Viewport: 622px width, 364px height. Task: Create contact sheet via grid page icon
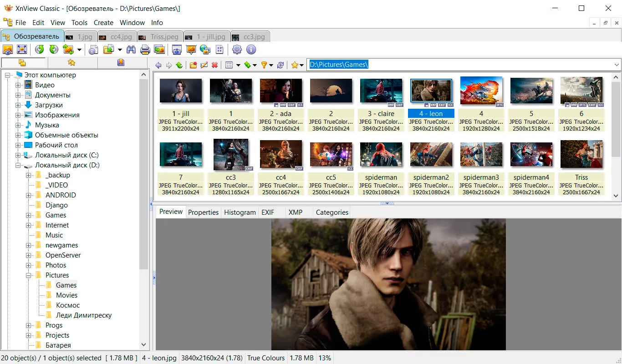tap(219, 50)
